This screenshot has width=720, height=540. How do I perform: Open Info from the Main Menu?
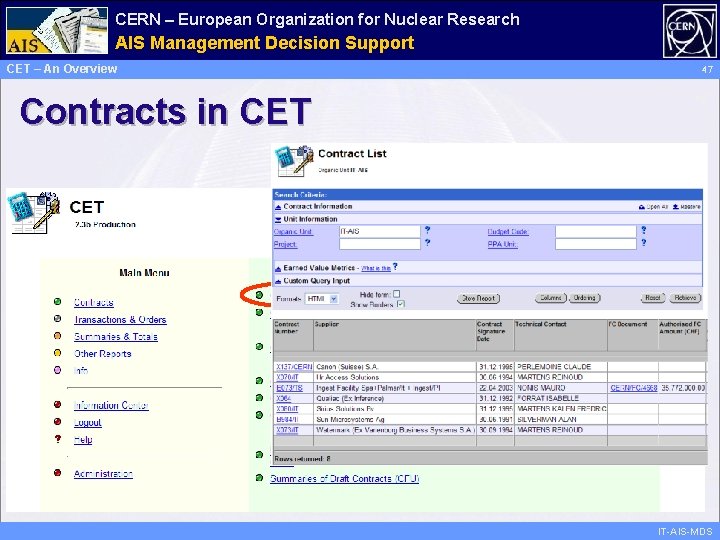81,370
